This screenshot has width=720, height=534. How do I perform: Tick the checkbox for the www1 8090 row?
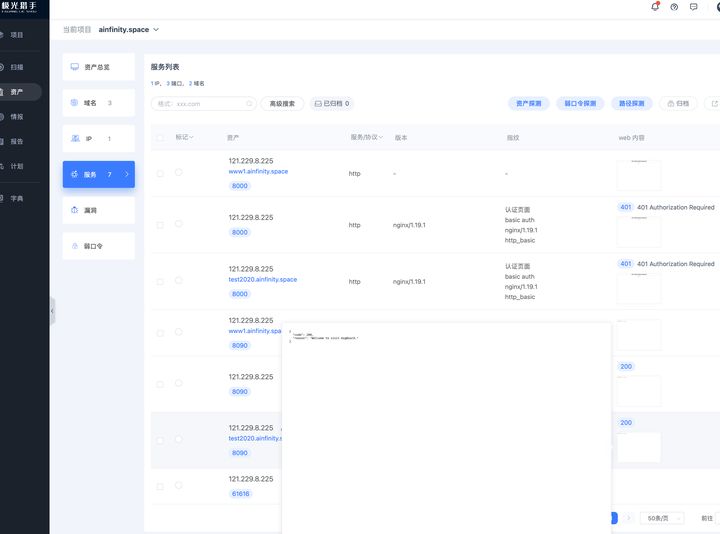(x=160, y=333)
